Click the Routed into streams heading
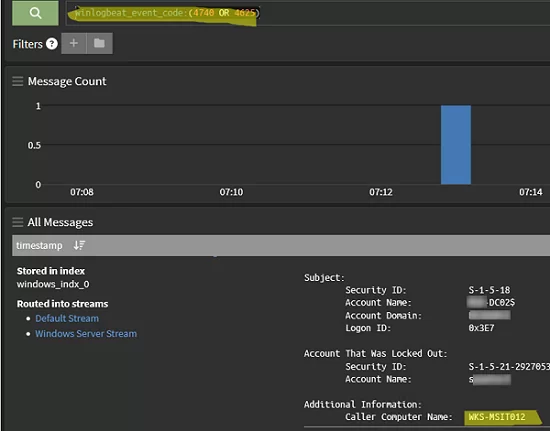Viewport: 550px width, 431px height. click(62, 304)
